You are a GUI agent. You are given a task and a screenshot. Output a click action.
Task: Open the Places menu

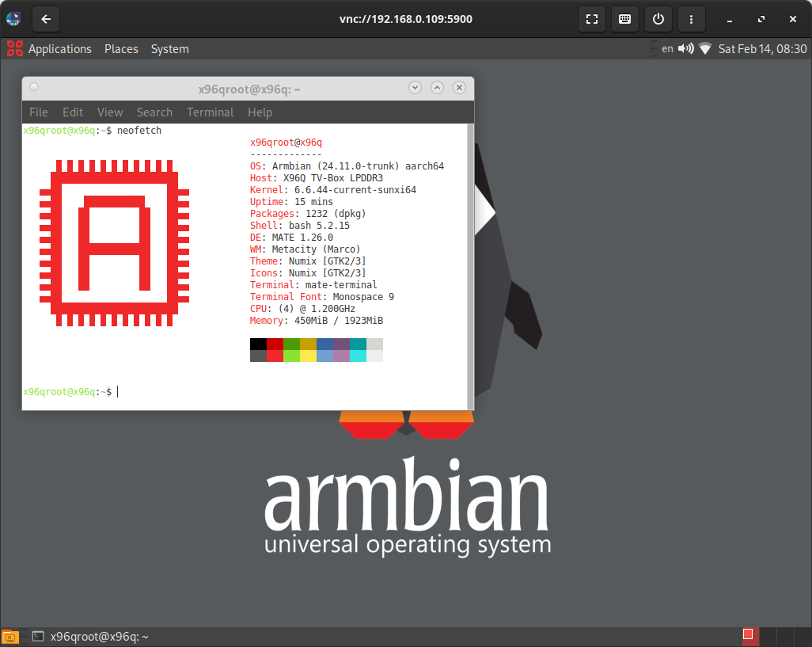coord(121,48)
